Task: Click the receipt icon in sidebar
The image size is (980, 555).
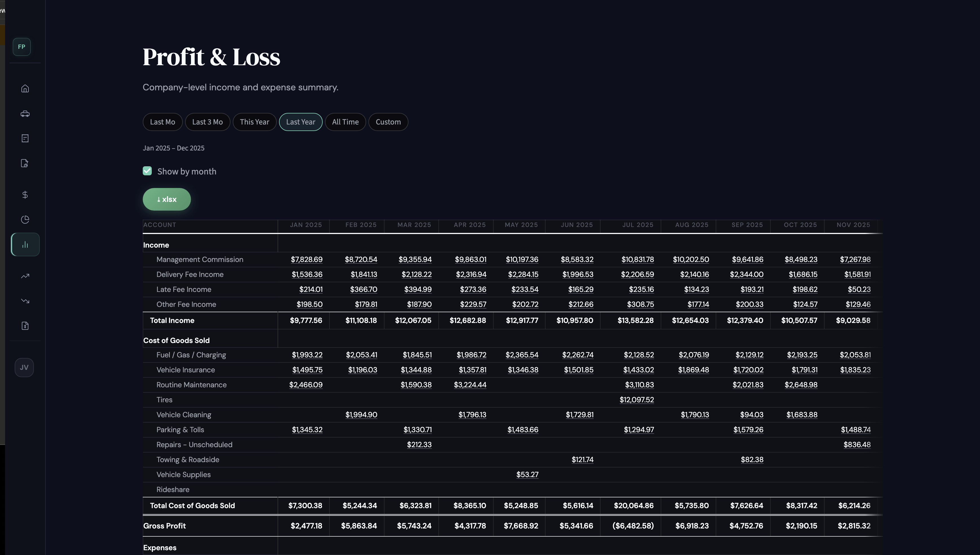Action: pyautogui.click(x=25, y=138)
